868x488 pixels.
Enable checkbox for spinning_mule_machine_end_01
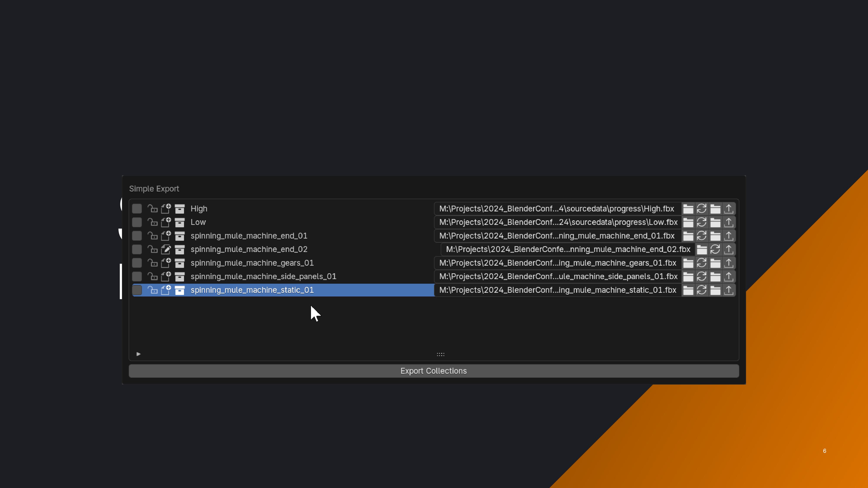137,236
